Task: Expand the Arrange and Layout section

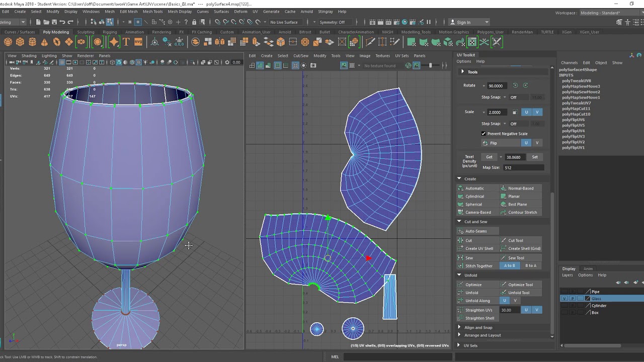Action: tap(459, 335)
